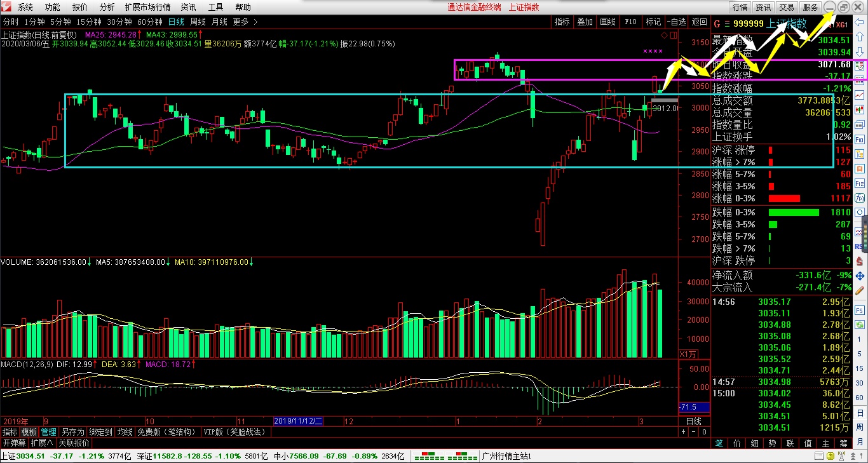Select the 周线 weekly chart period
Screen dimensions: 868x463
point(198,22)
